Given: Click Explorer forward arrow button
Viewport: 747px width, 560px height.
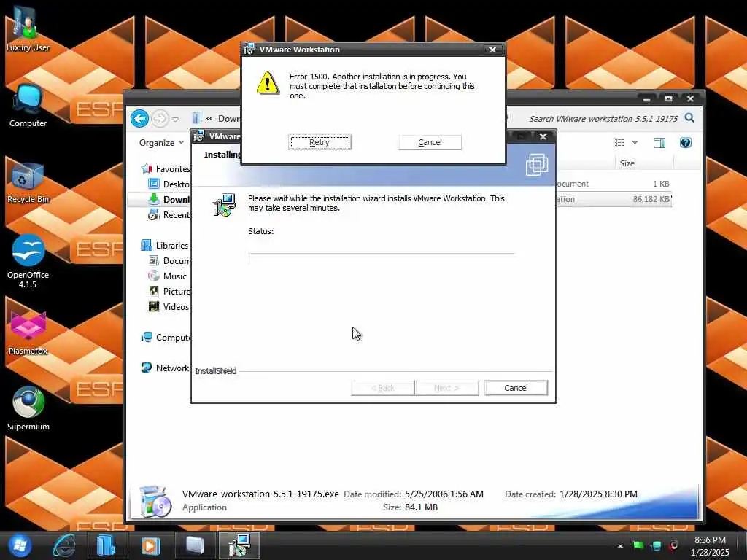Looking at the screenshot, I should 160,119.
